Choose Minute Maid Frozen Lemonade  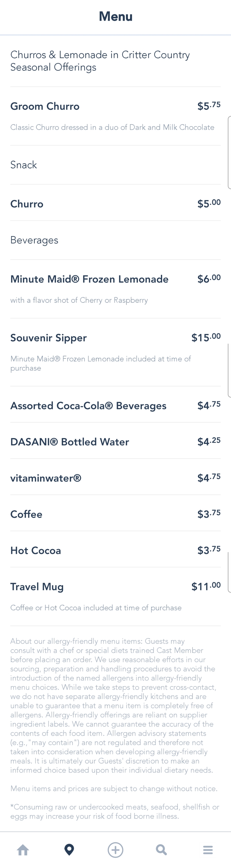[89, 279]
